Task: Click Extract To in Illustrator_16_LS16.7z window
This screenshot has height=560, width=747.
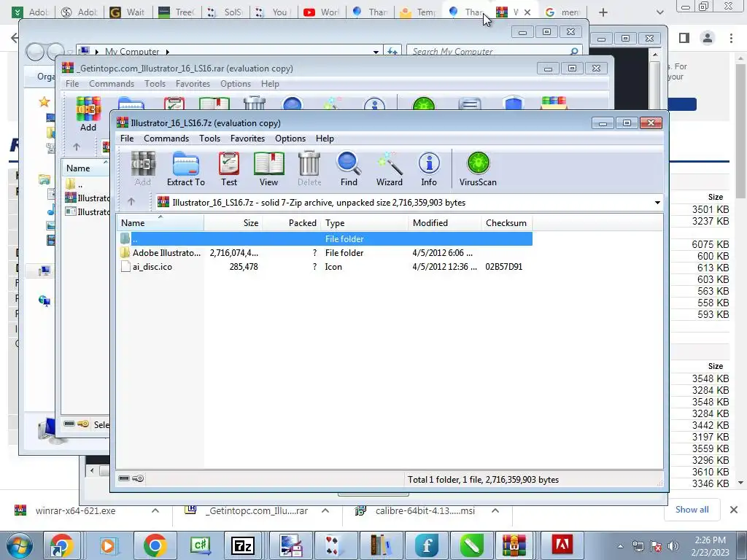Action: tap(185, 168)
